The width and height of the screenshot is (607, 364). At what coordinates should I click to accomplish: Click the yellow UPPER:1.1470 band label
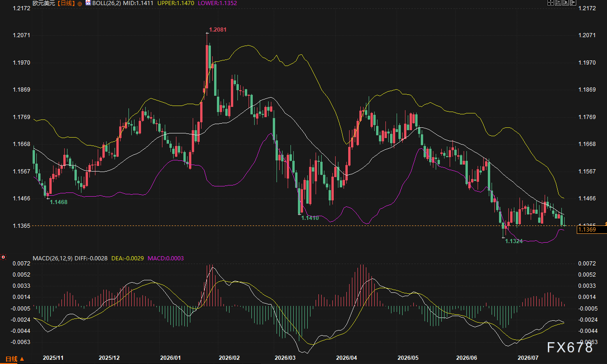176,3
